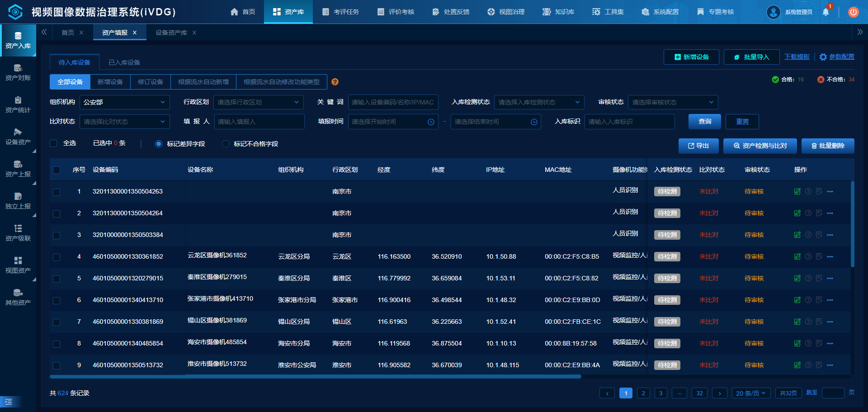The height and width of the screenshot is (412, 868).
Task: Click the 重置 button
Action: 742,121
